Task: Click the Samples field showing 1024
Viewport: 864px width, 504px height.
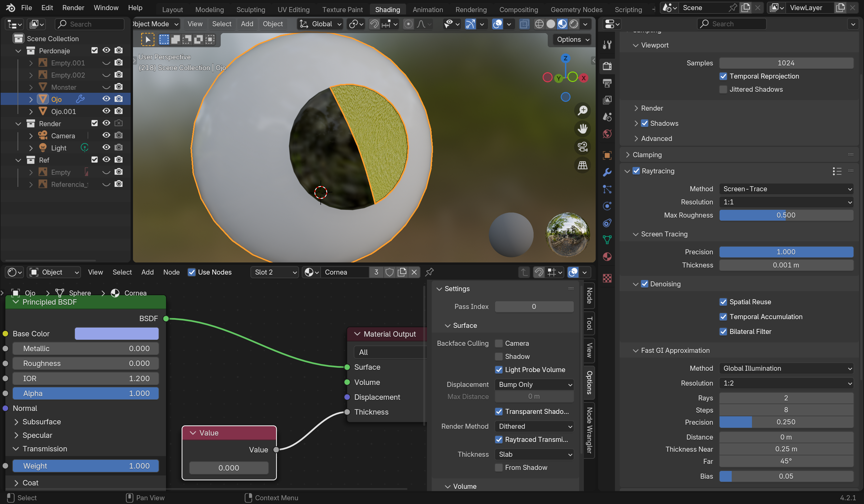Action: point(786,63)
